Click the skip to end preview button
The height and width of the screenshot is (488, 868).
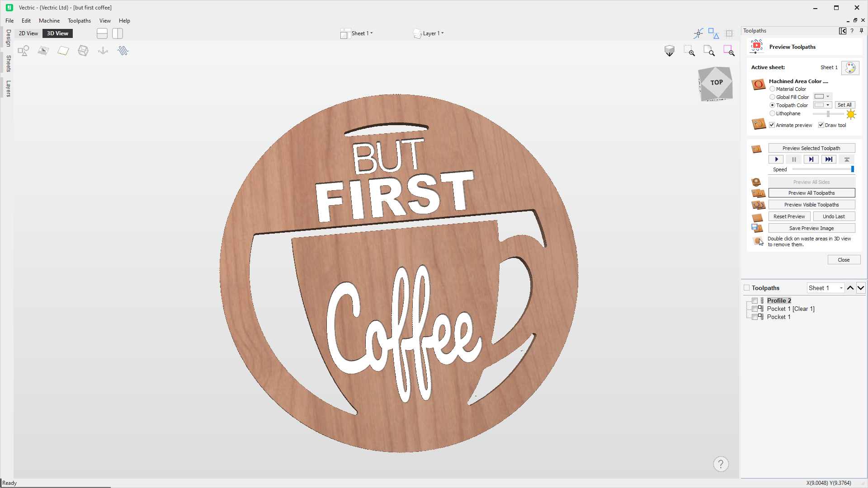[829, 160]
